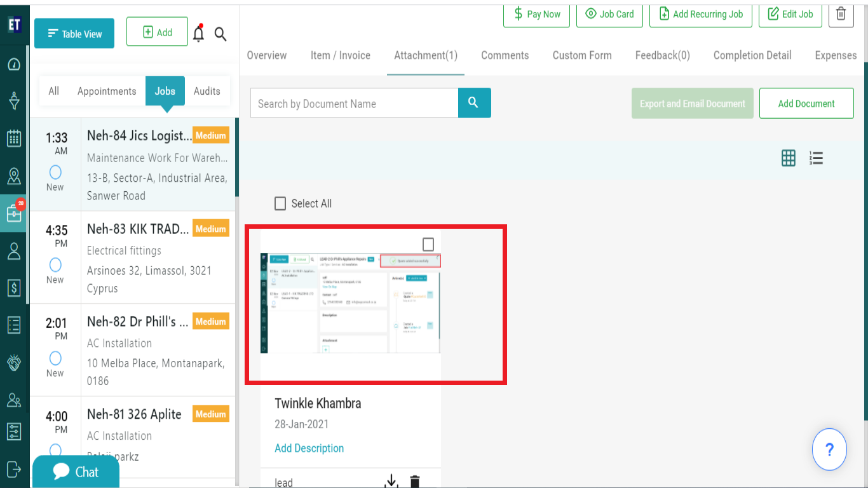Click the 28-Jan-2021 date text
Viewport: 868px width, 488px height.
[302, 424]
